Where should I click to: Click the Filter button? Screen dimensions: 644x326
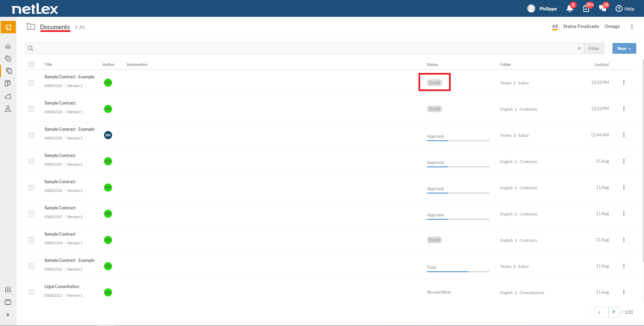(594, 48)
